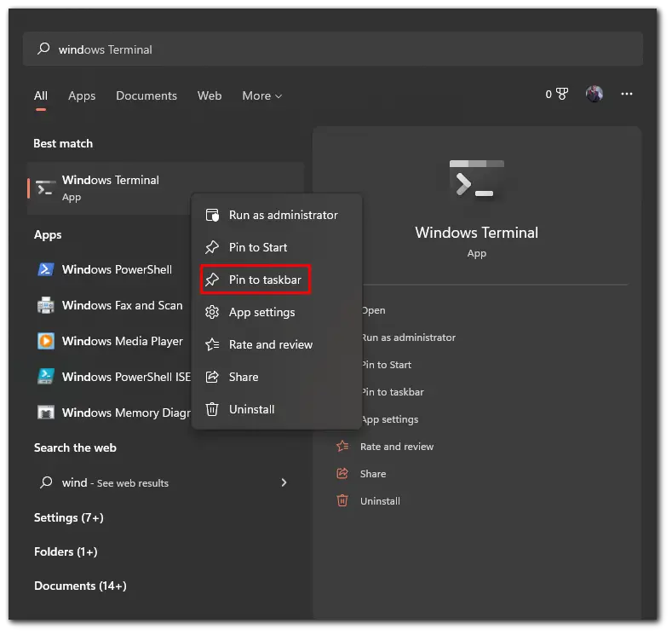The image size is (672, 635).
Task: Expand Folders (1+) results
Action: (66, 551)
